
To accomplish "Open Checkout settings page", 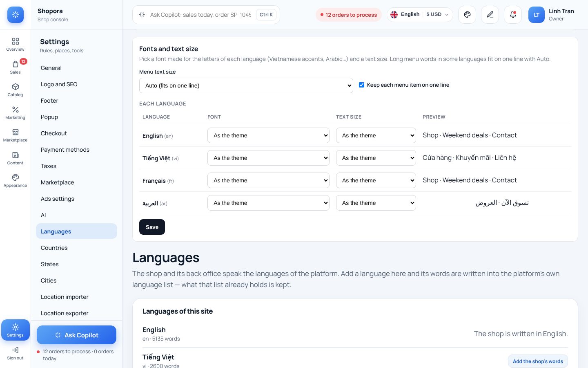I will coord(76,133).
